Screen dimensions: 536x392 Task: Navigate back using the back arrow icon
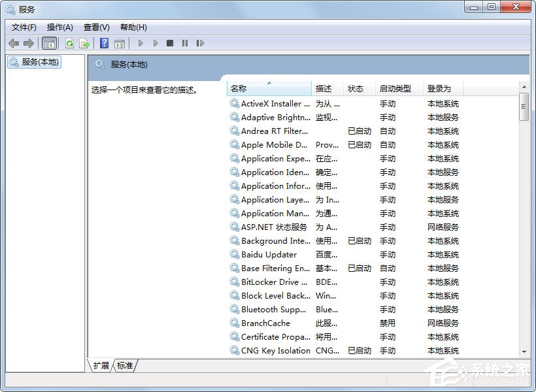click(x=14, y=43)
